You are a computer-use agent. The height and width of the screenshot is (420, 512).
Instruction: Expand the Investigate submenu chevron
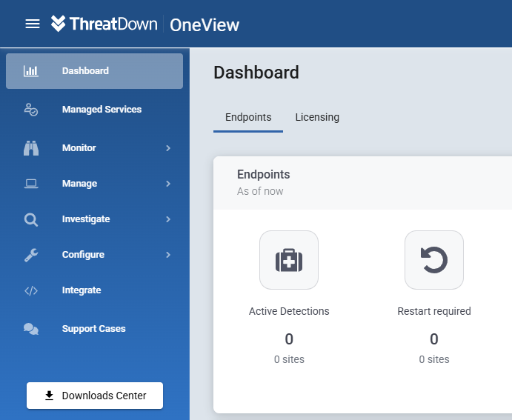pos(168,219)
